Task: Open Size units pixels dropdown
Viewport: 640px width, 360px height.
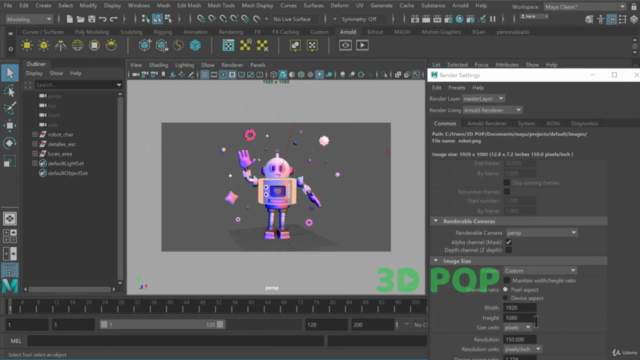Action: (x=517, y=327)
